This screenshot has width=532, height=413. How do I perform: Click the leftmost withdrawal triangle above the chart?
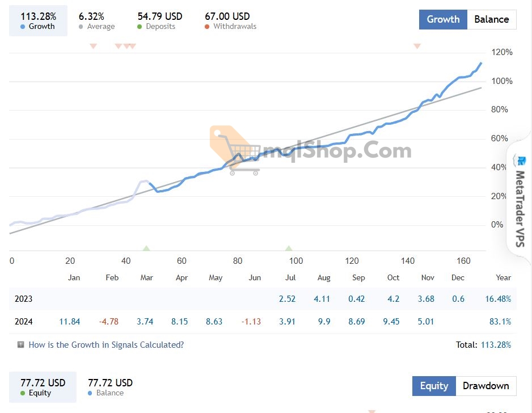point(94,46)
